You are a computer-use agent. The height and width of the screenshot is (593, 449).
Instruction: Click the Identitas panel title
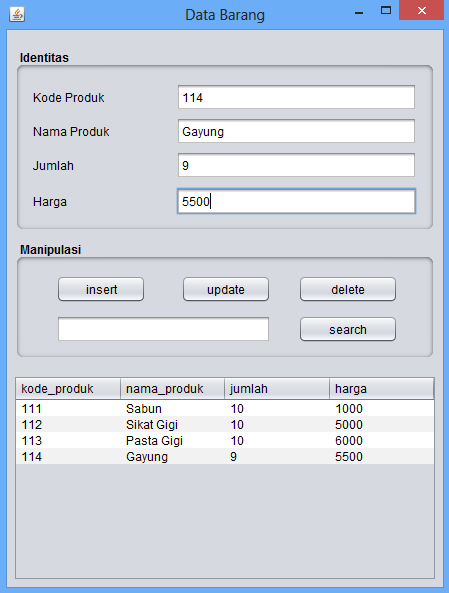44,58
